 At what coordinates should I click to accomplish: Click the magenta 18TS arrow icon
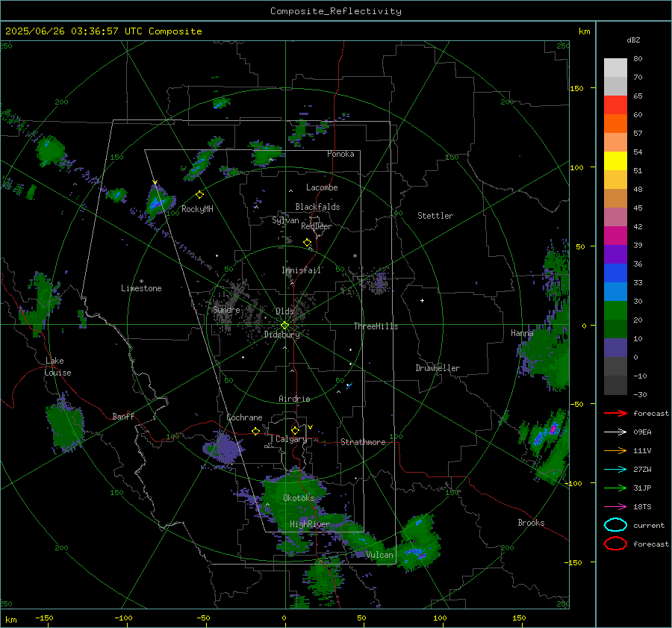coord(615,507)
